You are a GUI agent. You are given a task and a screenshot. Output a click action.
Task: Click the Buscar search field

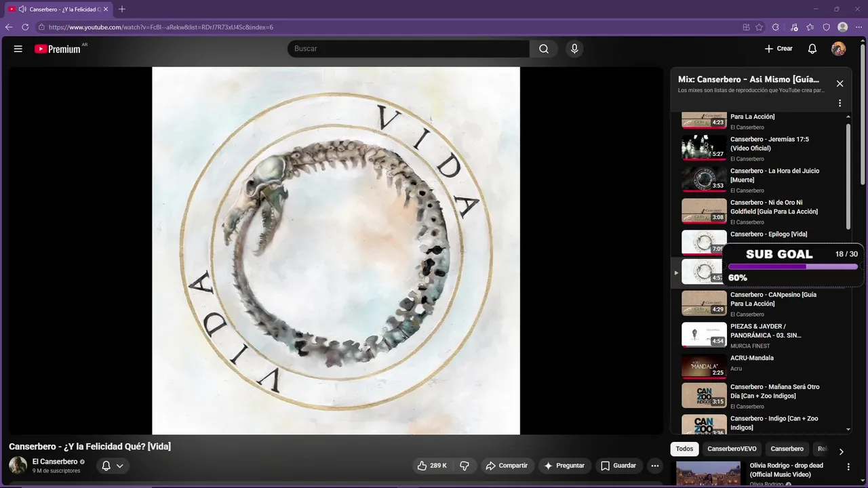(x=409, y=49)
